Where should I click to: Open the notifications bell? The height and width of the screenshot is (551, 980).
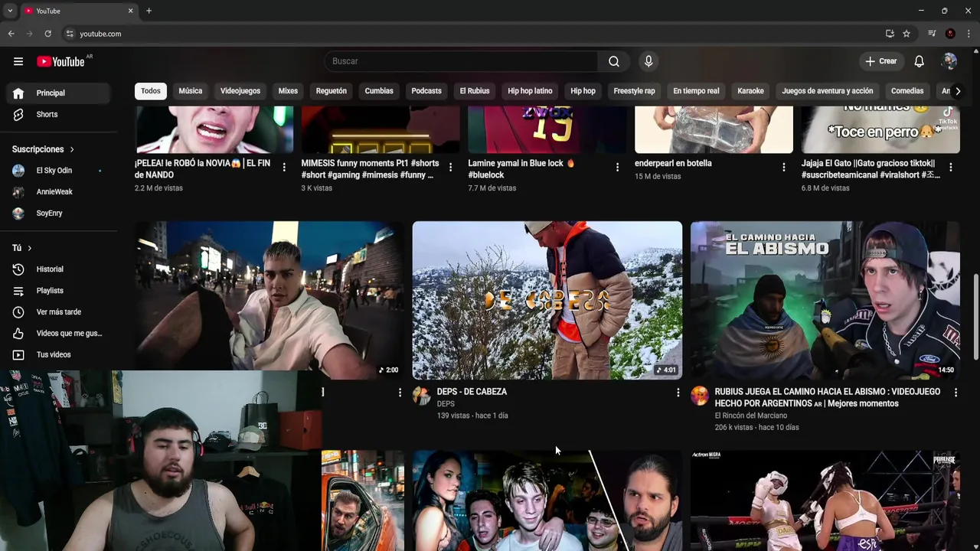coord(919,61)
